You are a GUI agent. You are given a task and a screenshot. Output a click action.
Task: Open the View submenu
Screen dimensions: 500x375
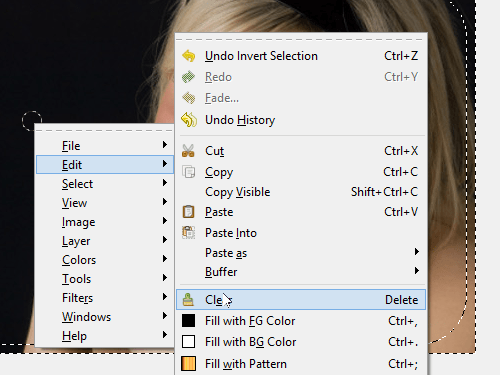point(105,202)
